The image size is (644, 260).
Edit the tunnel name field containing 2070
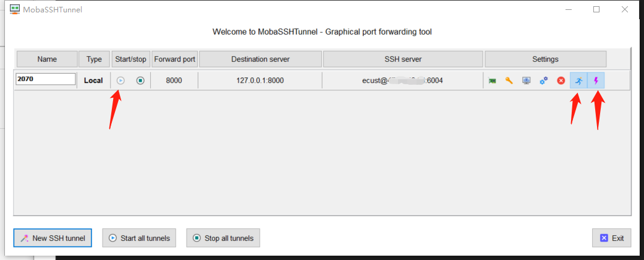(46, 79)
